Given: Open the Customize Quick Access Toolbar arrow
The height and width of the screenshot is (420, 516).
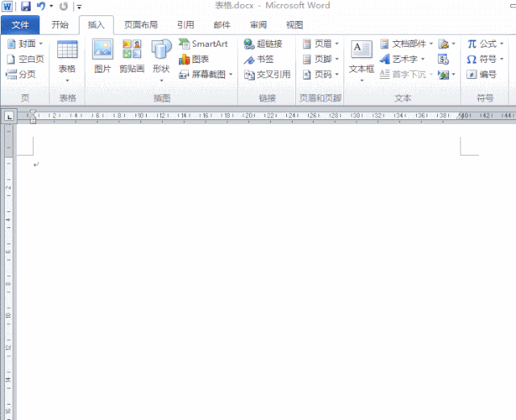Looking at the screenshot, I should (79, 6).
